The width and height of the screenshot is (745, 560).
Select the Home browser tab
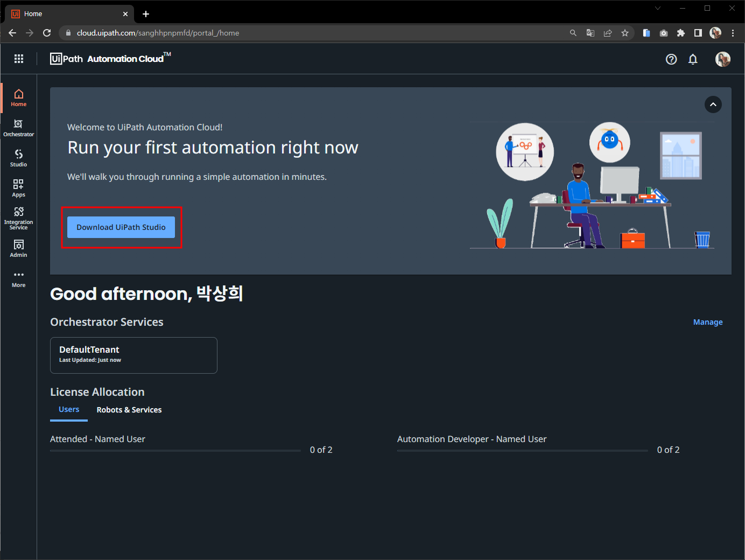click(70, 14)
